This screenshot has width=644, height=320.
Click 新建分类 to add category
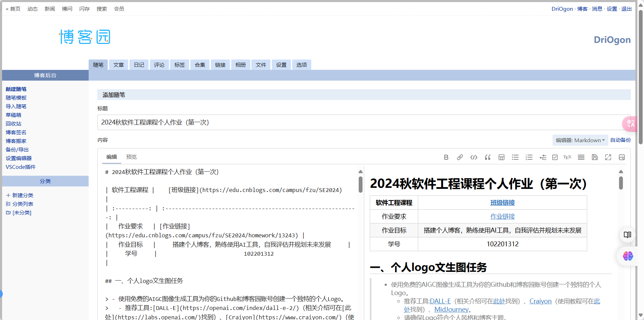[20, 195]
